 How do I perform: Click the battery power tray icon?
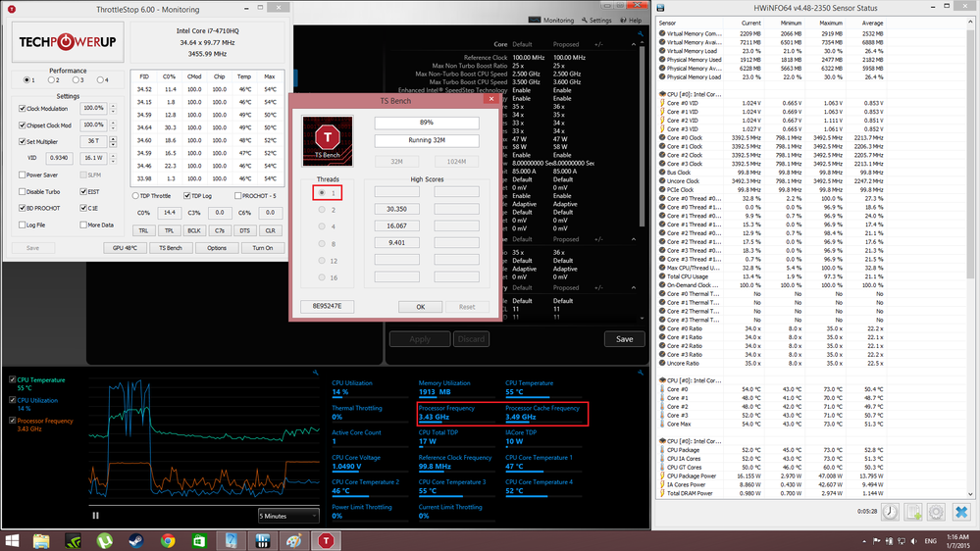click(x=889, y=541)
